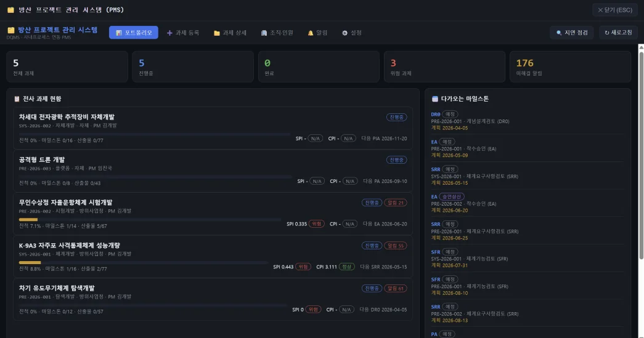
Task: Open project K-9A3 자주포 사격통제체계 성능개량
Action: click(x=213, y=257)
